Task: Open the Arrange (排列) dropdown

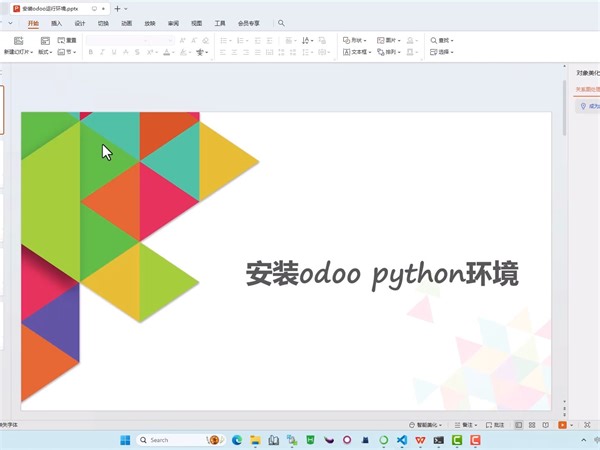Action: [388, 52]
